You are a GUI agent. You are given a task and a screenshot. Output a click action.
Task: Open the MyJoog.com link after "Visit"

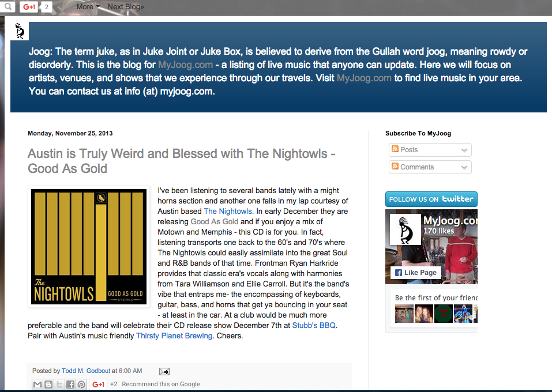364,78
